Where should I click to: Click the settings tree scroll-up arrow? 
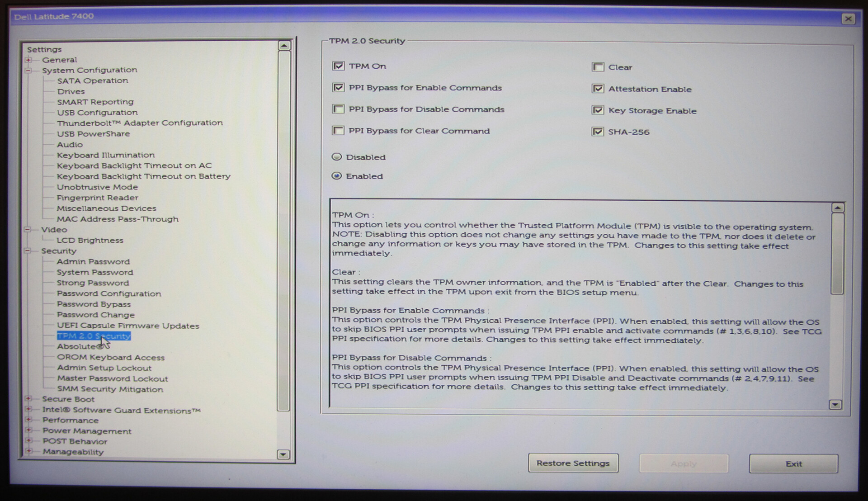pos(284,46)
